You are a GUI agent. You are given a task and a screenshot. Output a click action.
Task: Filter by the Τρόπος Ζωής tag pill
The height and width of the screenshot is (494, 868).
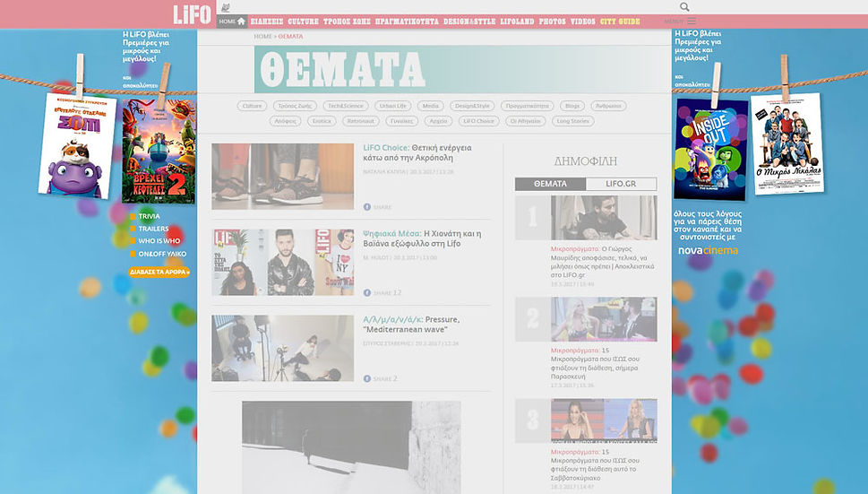click(x=295, y=106)
